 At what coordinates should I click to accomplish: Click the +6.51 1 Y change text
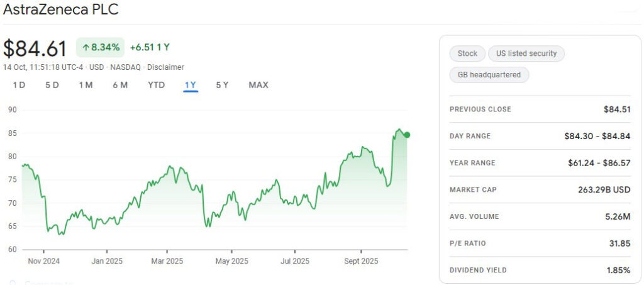click(x=150, y=47)
